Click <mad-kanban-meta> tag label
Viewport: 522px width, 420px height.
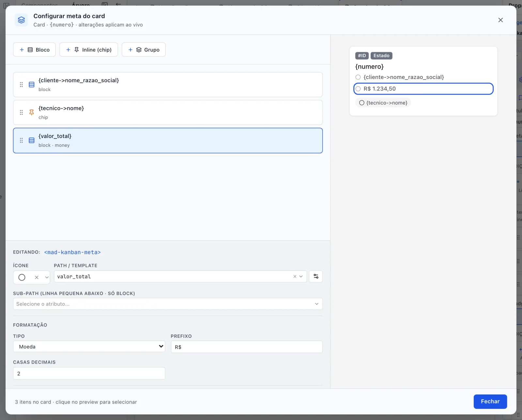click(x=72, y=252)
